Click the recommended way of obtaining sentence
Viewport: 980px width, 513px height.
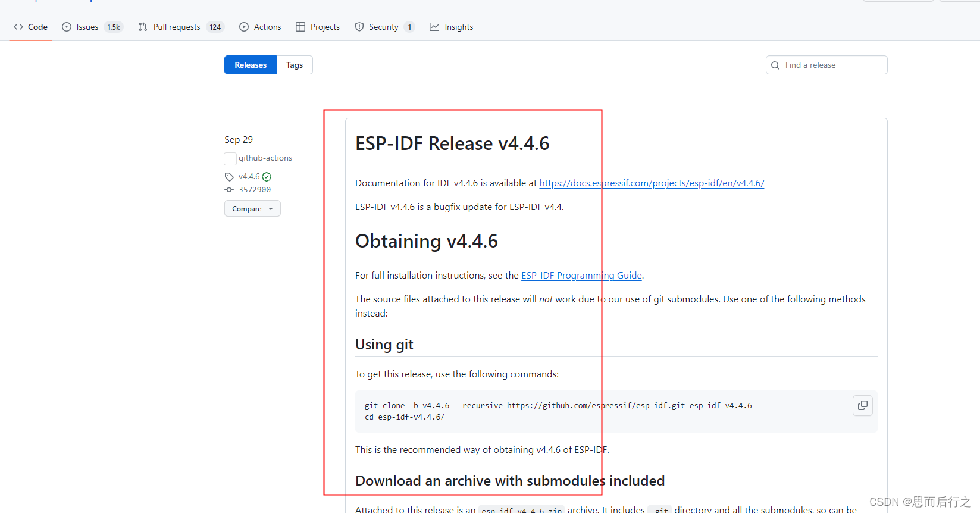tap(482, 450)
